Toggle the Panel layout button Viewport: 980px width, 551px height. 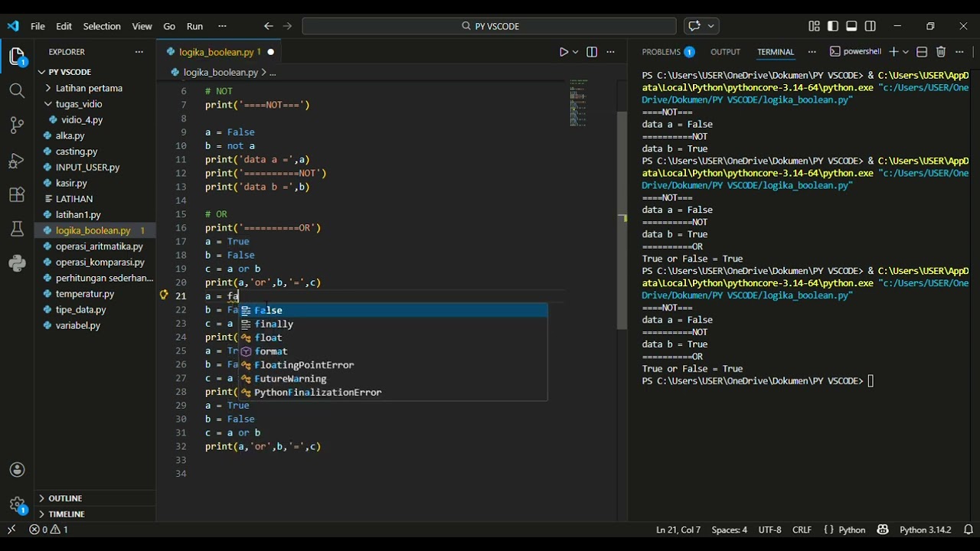pos(851,26)
